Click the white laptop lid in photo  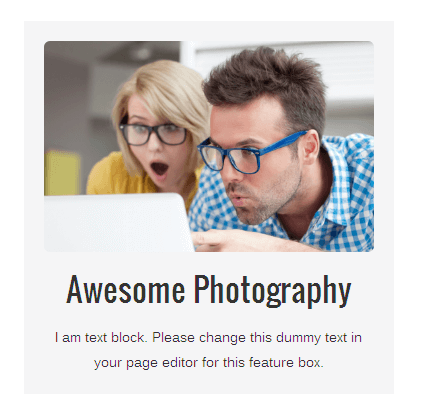(x=118, y=223)
